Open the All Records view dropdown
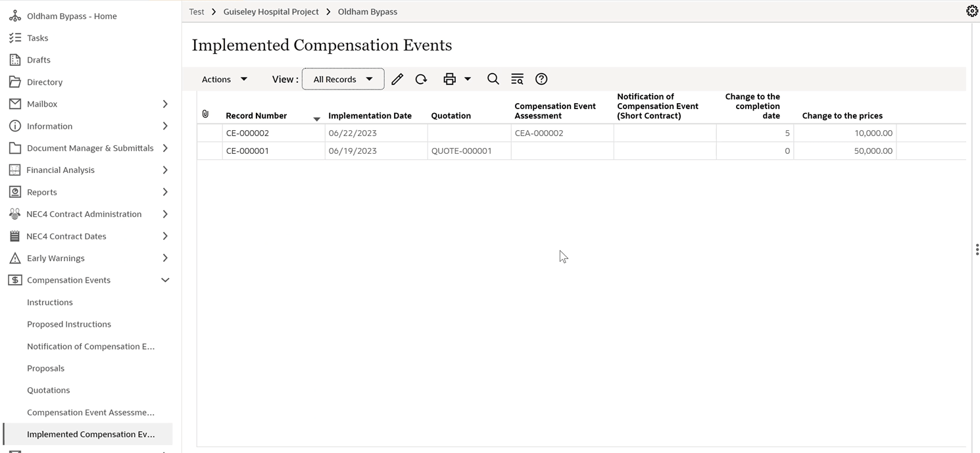This screenshot has width=980, height=453. 343,78
